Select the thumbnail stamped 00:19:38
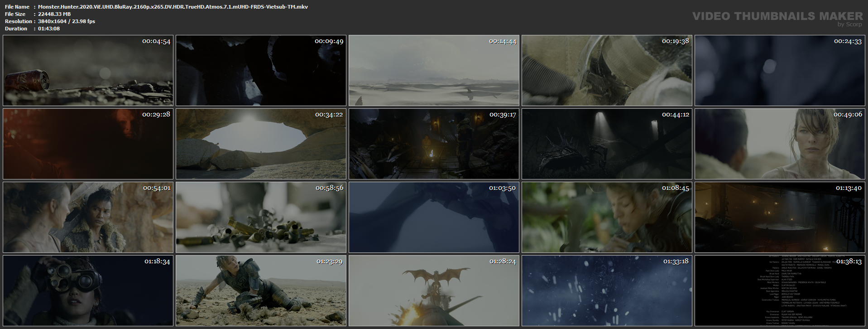This screenshot has width=868, height=329. pyautogui.click(x=607, y=71)
